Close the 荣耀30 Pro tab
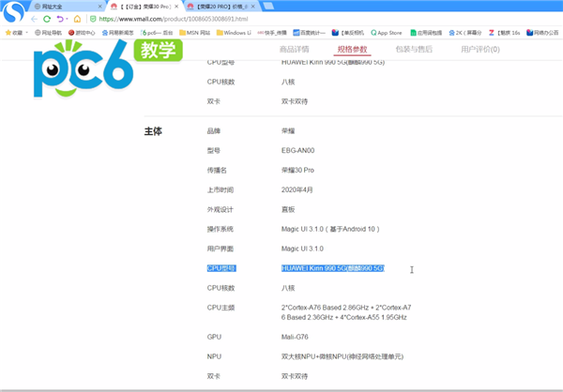The width and height of the screenshot is (563, 392). tap(176, 7)
